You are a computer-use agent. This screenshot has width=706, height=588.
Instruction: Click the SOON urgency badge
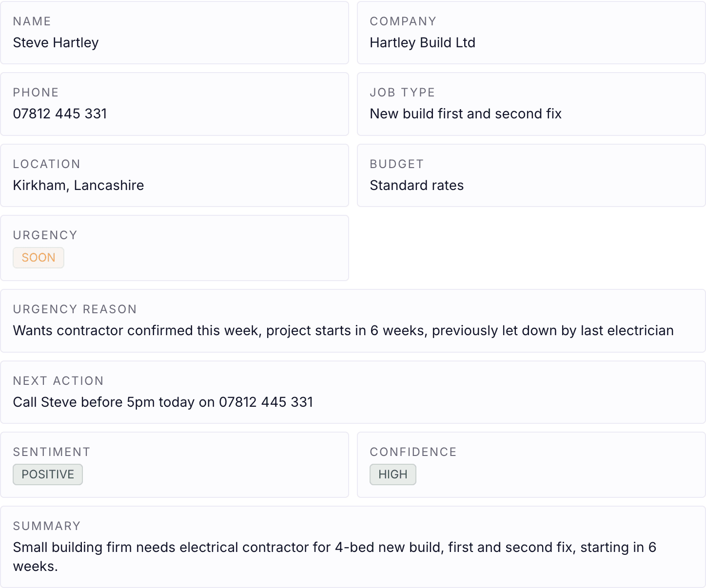point(39,258)
